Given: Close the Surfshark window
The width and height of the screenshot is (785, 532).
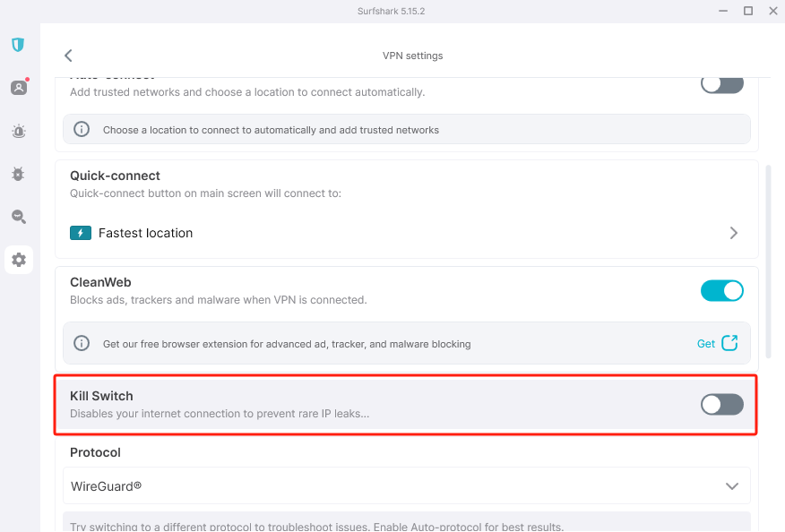Looking at the screenshot, I should tap(773, 11).
